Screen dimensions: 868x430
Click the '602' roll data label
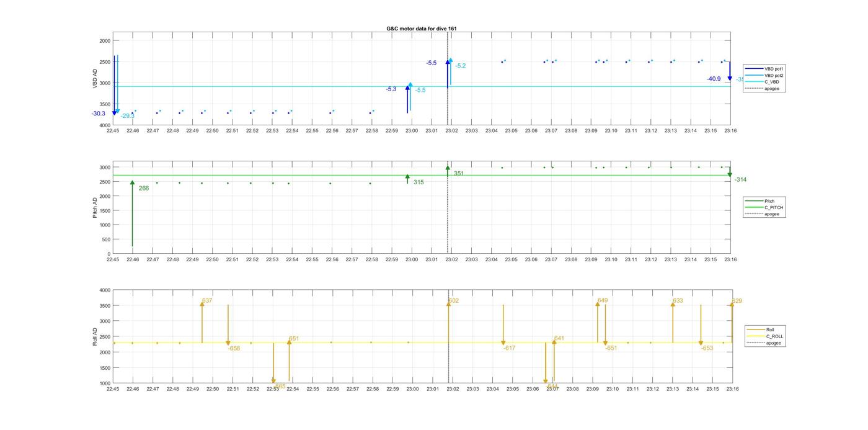pos(454,301)
